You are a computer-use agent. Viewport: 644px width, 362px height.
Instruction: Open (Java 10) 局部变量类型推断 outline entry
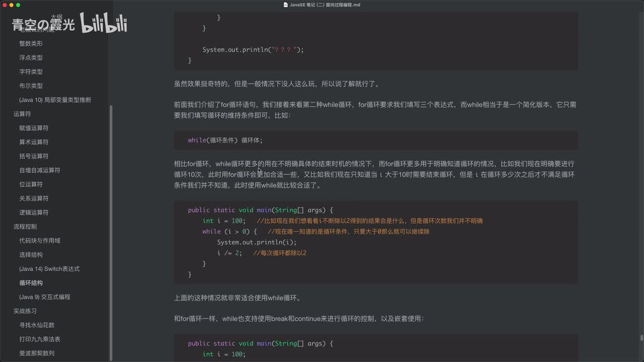(x=55, y=100)
